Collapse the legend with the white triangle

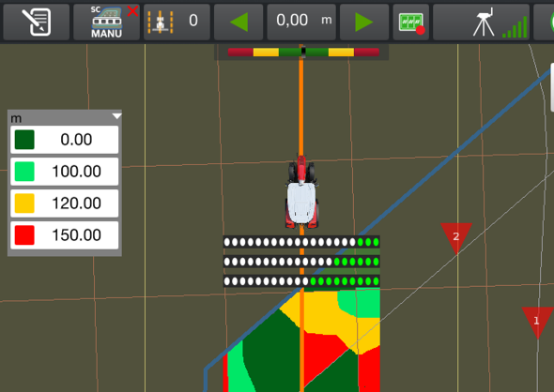(x=116, y=116)
